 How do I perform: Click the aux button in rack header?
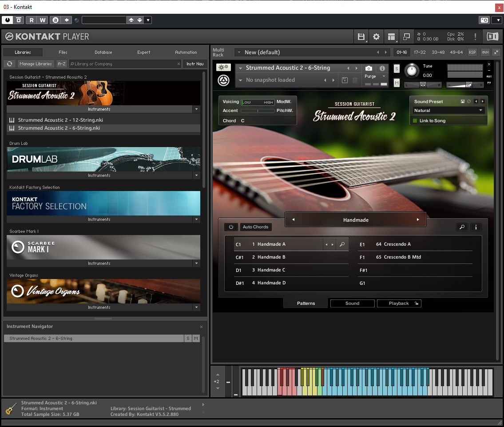pyautogui.click(x=485, y=52)
